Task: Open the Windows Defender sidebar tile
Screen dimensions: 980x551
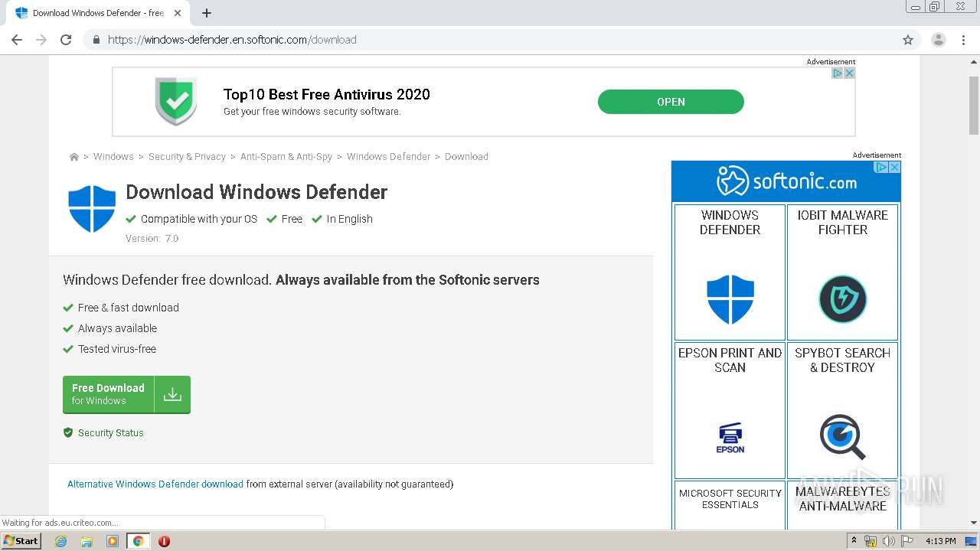Action: click(730, 272)
